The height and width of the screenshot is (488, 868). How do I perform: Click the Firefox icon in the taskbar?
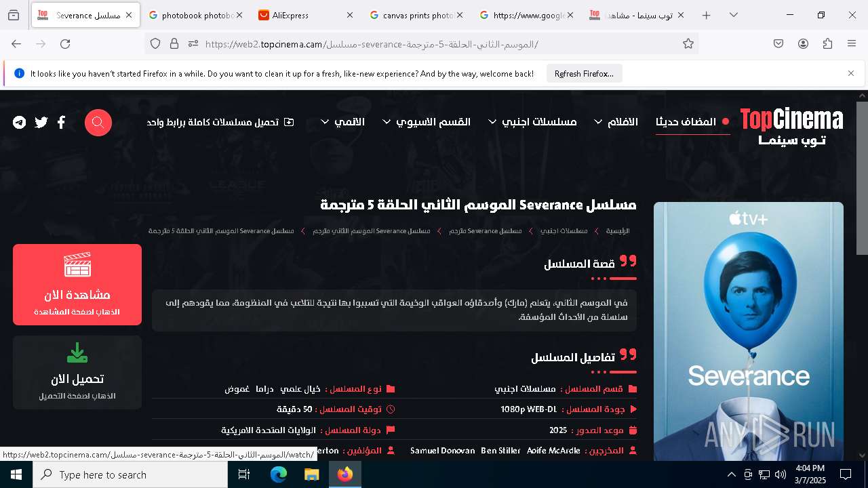coord(345,474)
